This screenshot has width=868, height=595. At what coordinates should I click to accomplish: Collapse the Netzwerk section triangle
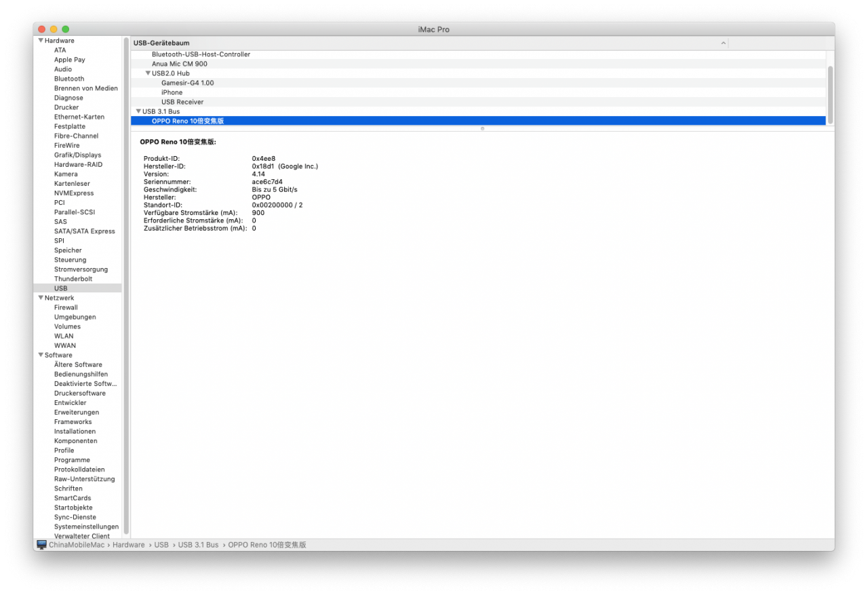point(41,298)
